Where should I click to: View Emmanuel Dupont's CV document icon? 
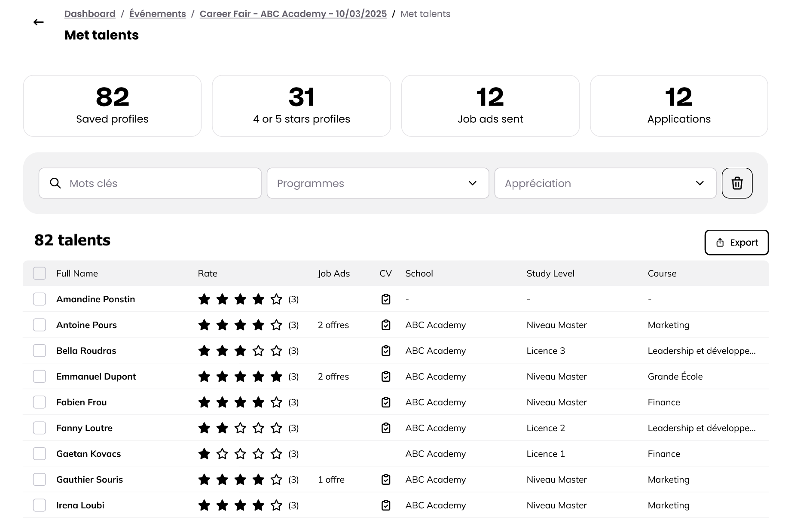click(386, 377)
